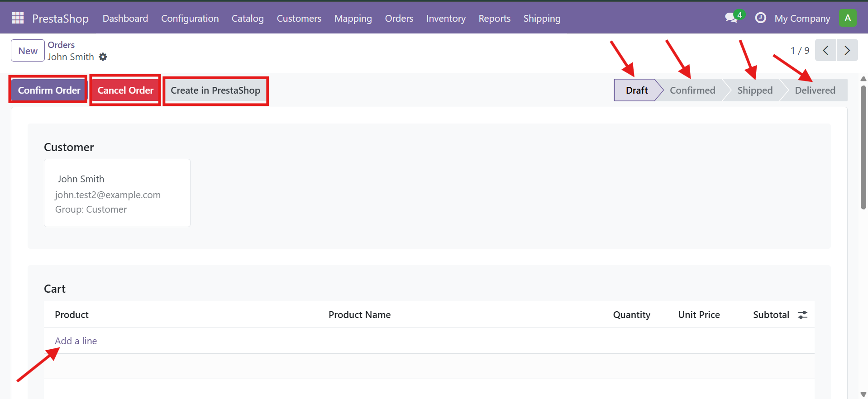Click the gear icon beside John Smith

coord(103,57)
